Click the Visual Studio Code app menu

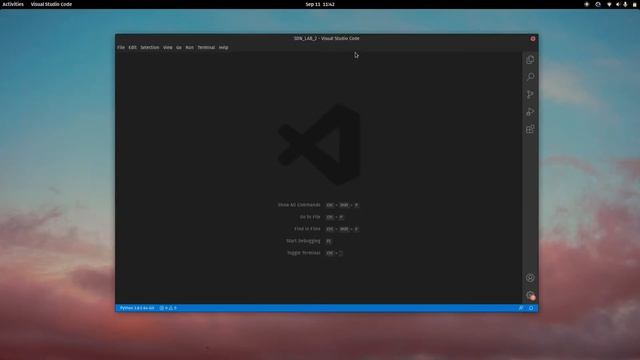[x=51, y=4]
